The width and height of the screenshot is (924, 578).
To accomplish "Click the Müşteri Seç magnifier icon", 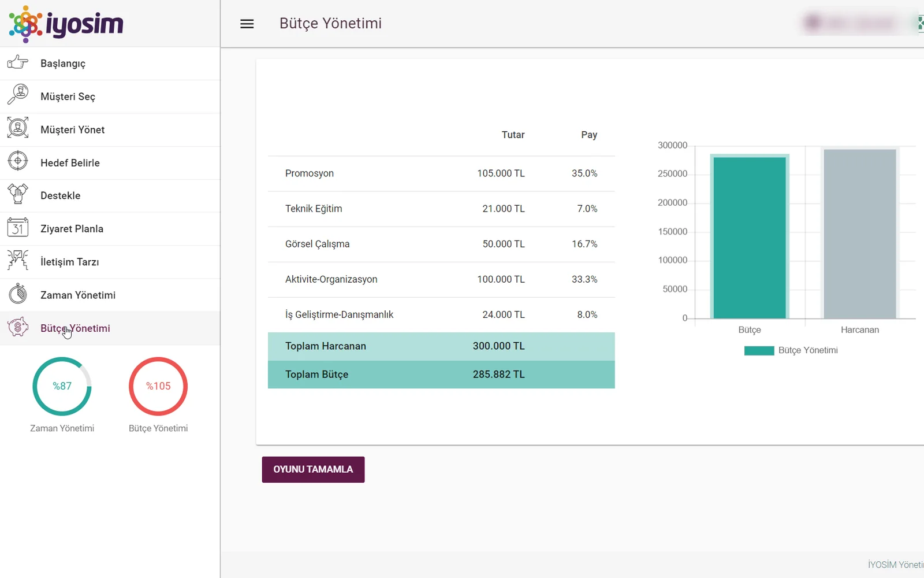I will [18, 94].
